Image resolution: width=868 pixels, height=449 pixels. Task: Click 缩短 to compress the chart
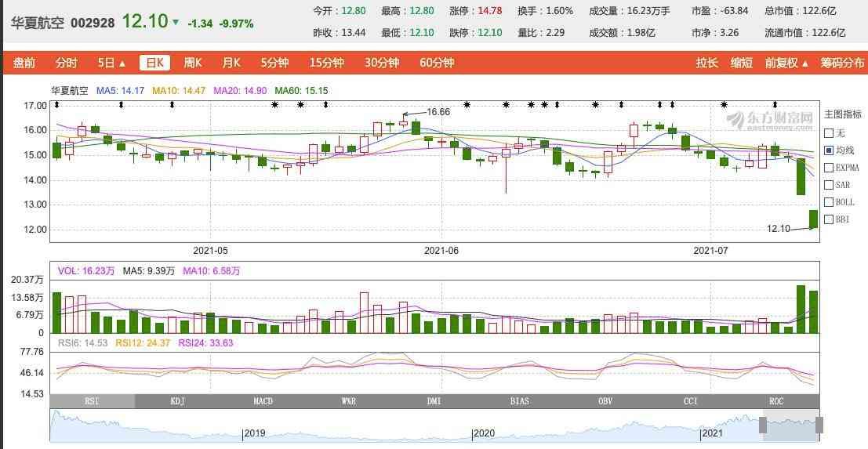pyautogui.click(x=742, y=63)
